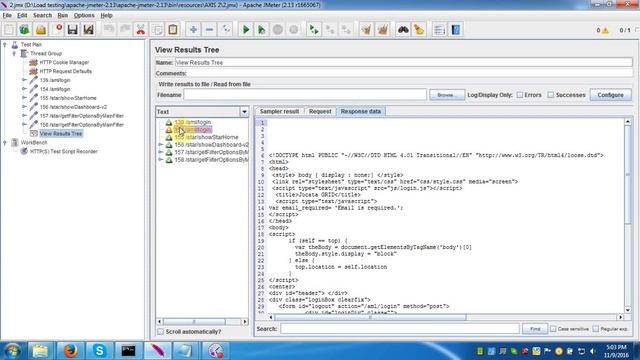
Task: Clear results with single broom icon
Action: (367, 29)
